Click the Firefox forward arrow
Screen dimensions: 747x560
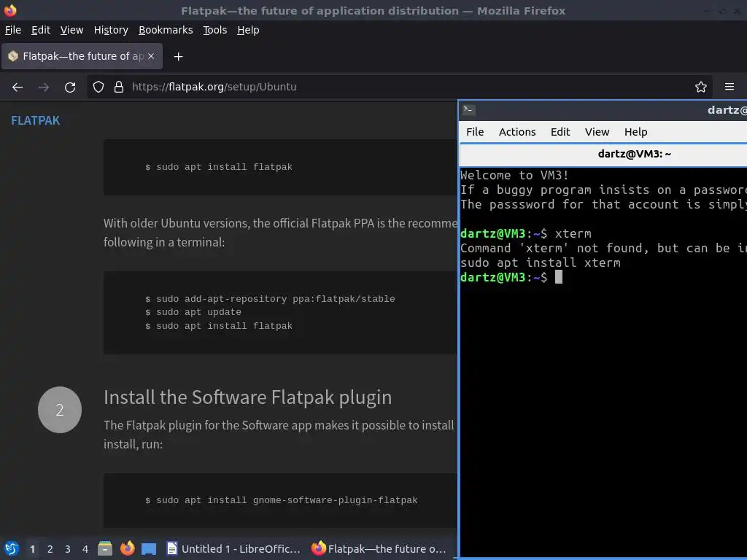point(43,87)
